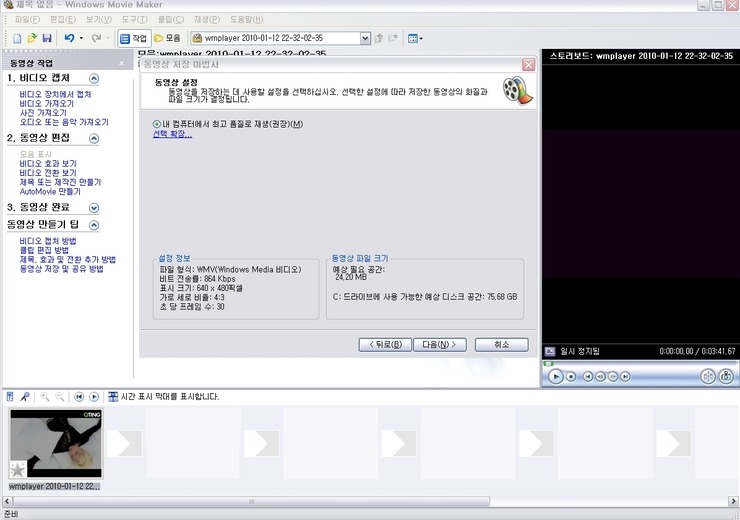
Task: Open the 도구(T) menu
Action: click(135, 19)
